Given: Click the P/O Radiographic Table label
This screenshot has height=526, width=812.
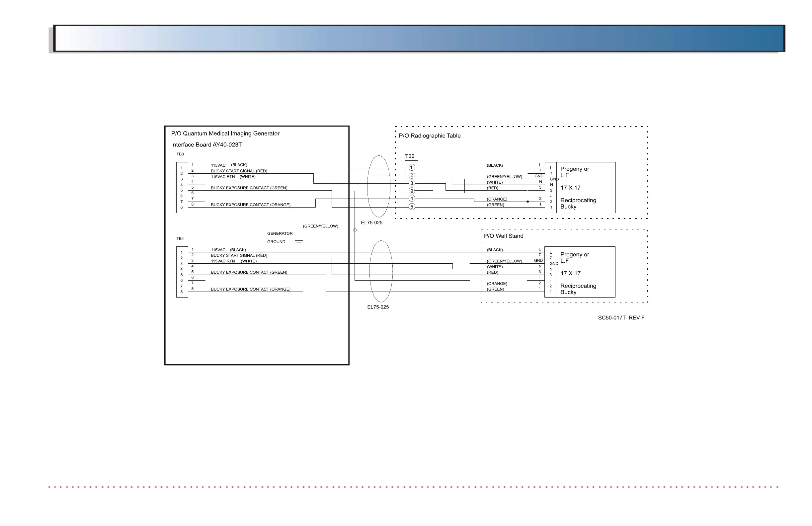Looking at the screenshot, I should pyautogui.click(x=430, y=136).
